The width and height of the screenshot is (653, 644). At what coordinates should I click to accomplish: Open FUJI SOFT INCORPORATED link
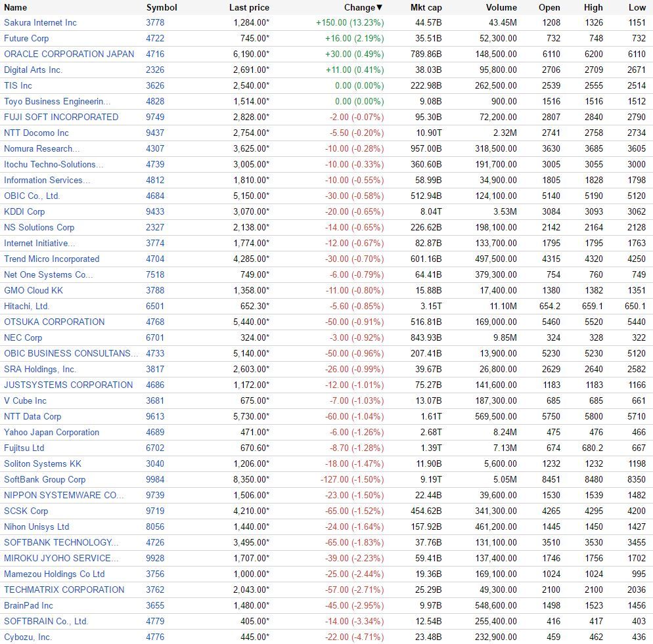tap(61, 117)
